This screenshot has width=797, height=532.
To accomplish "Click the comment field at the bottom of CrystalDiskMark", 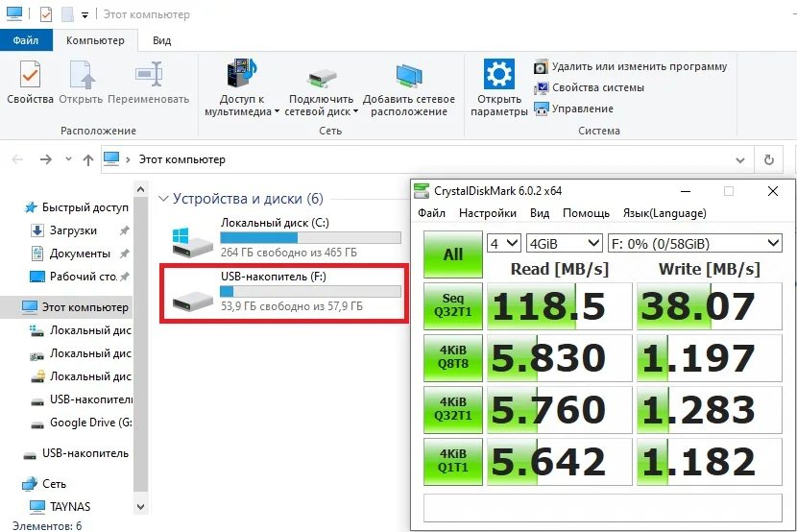I will click(603, 508).
